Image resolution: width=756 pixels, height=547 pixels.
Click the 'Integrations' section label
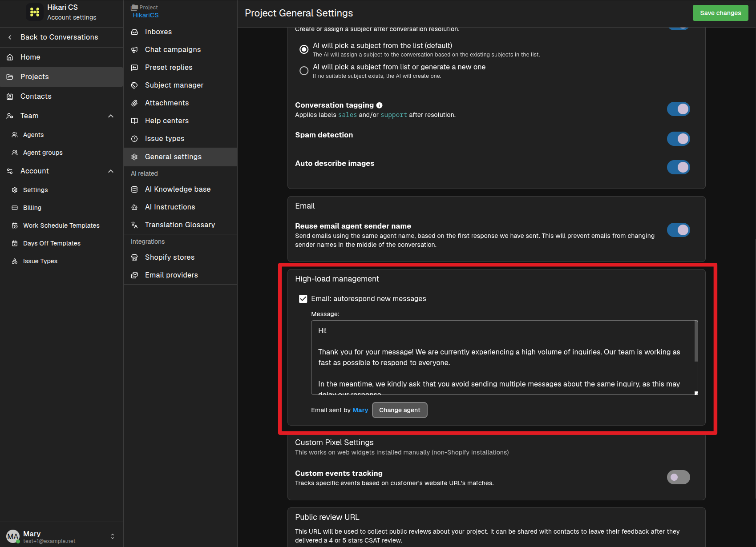tap(148, 241)
